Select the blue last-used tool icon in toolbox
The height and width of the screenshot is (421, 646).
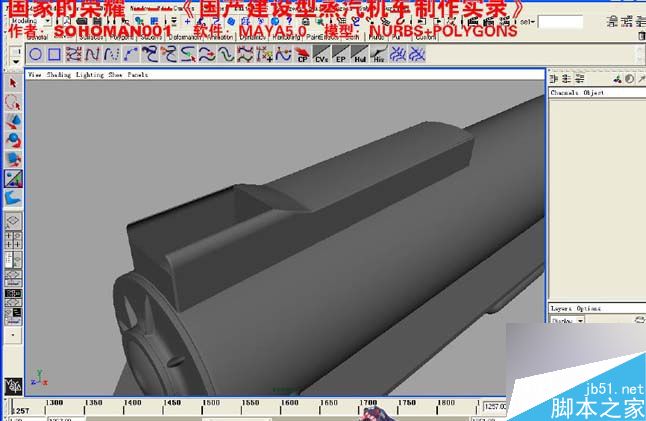coord(13,198)
